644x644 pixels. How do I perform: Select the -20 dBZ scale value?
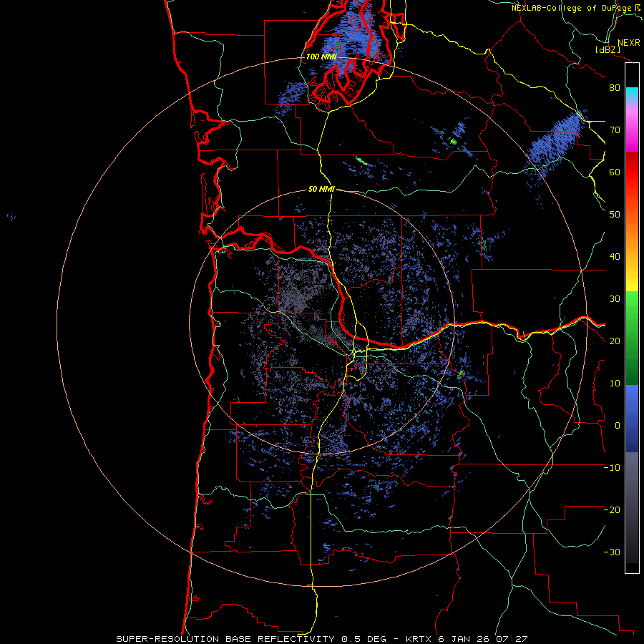click(612, 509)
